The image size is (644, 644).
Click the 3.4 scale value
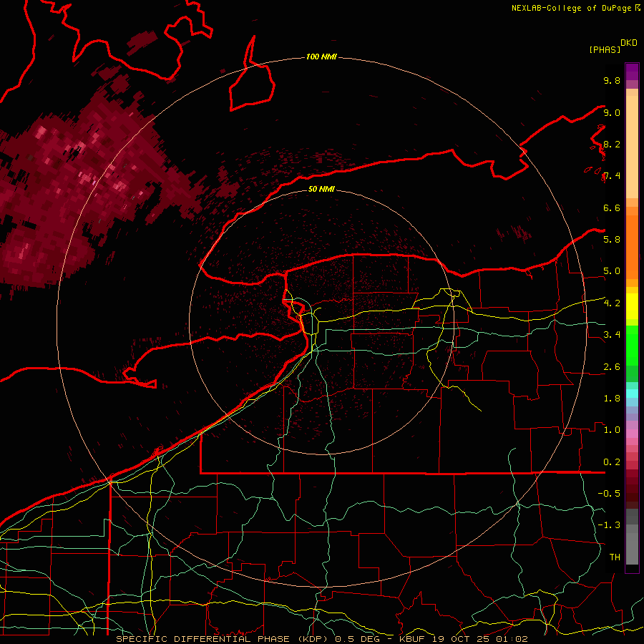(x=612, y=335)
